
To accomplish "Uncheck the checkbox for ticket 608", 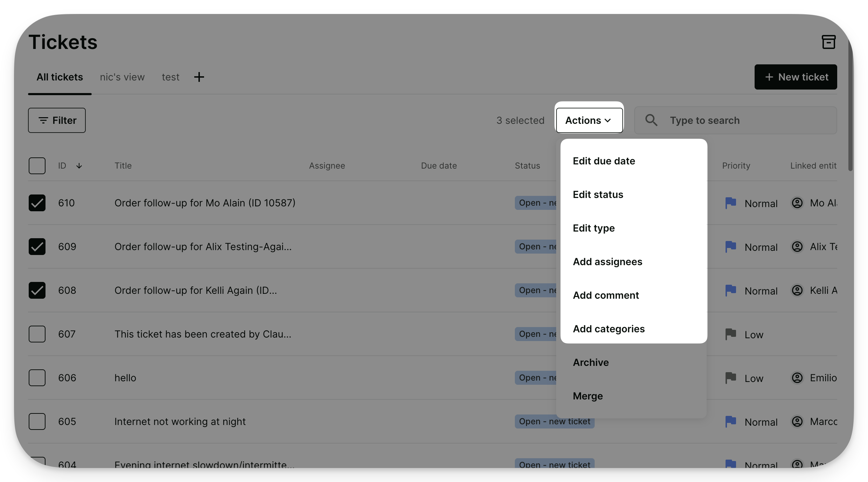I will click(37, 290).
